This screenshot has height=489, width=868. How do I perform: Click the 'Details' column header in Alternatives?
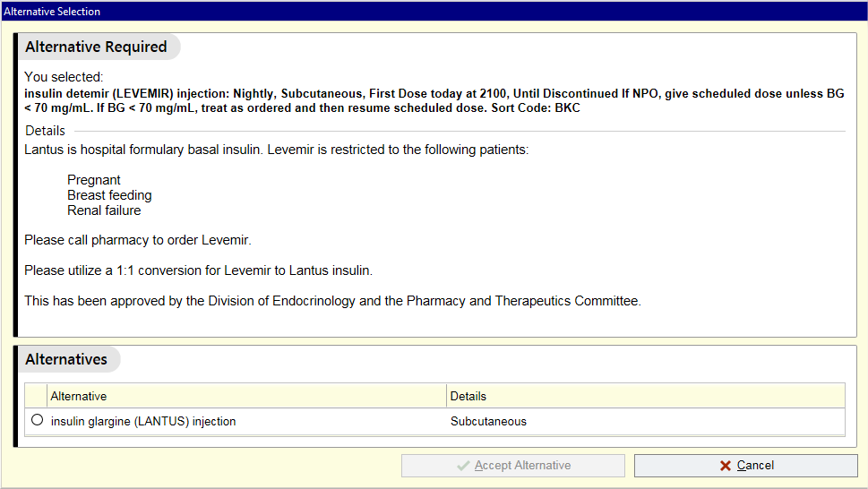[646, 396]
